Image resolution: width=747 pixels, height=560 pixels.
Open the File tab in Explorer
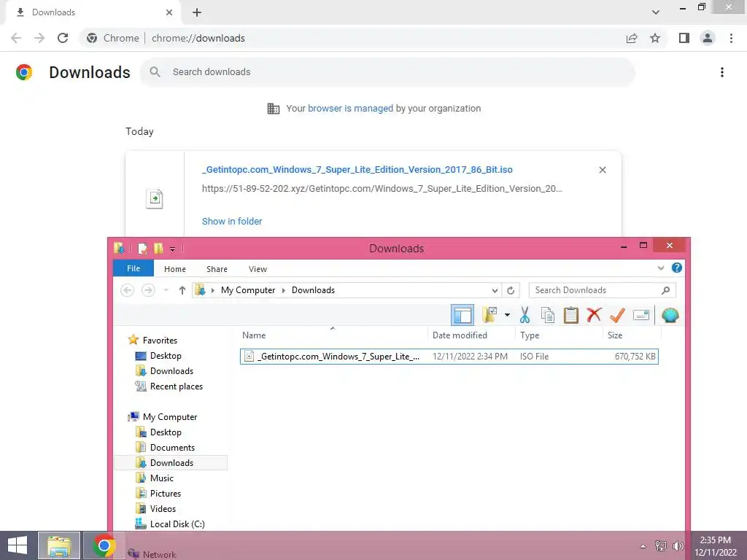133,268
